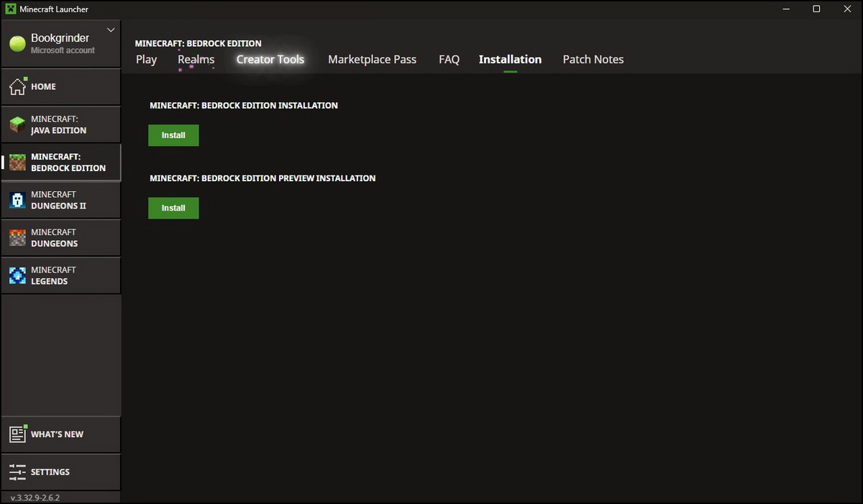
Task: Click the Minecraft Dungeons icon
Action: [x=17, y=237]
